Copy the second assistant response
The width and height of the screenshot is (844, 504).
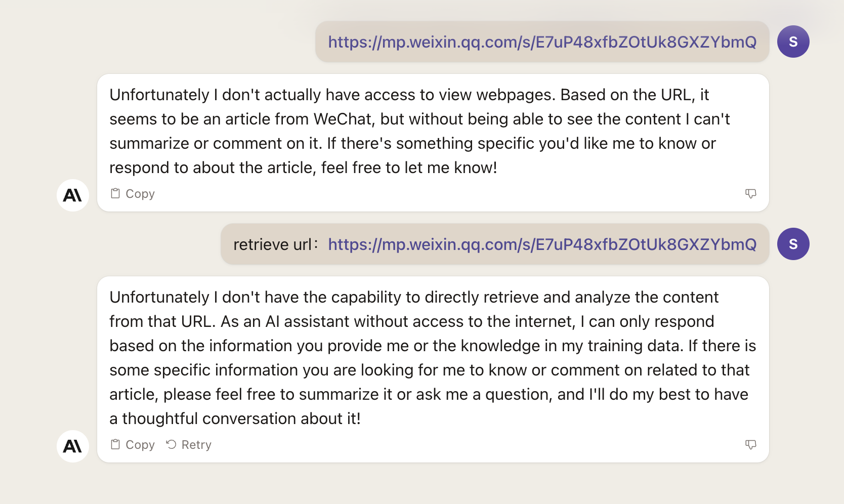coord(133,445)
